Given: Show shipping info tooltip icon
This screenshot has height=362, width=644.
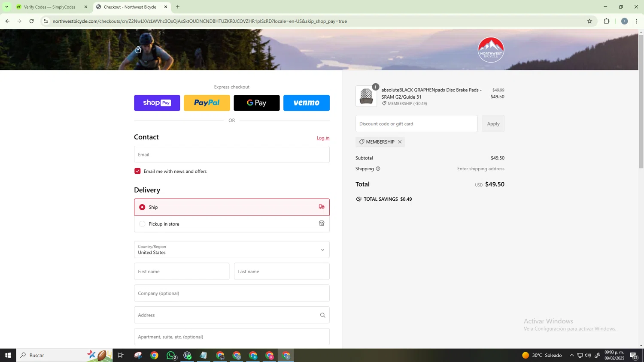Looking at the screenshot, I should click(x=378, y=169).
